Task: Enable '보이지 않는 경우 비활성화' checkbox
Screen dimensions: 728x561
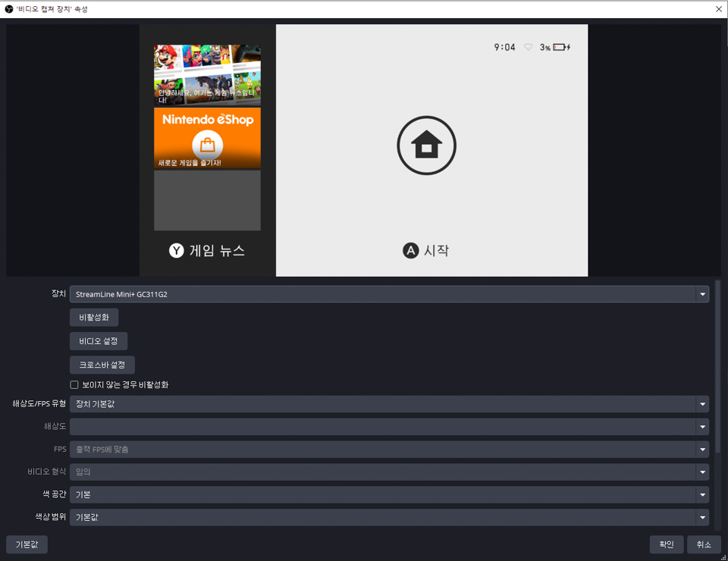Action: (74, 384)
